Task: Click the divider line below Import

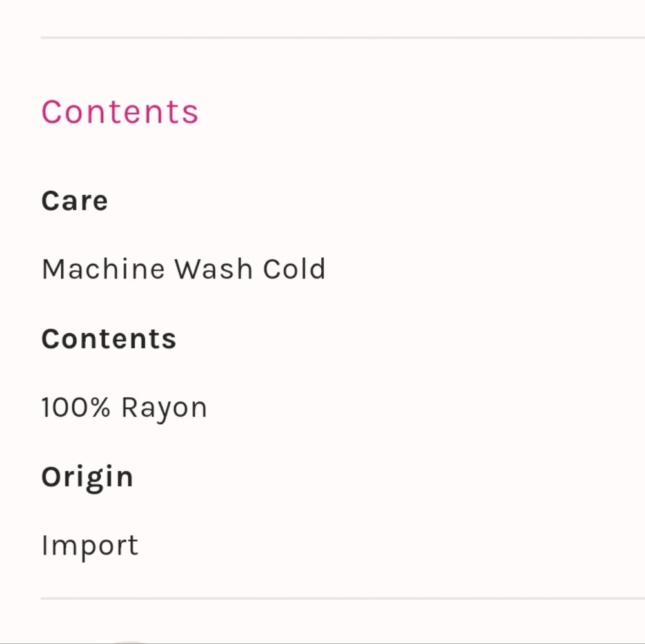Action: pyautogui.click(x=342, y=598)
